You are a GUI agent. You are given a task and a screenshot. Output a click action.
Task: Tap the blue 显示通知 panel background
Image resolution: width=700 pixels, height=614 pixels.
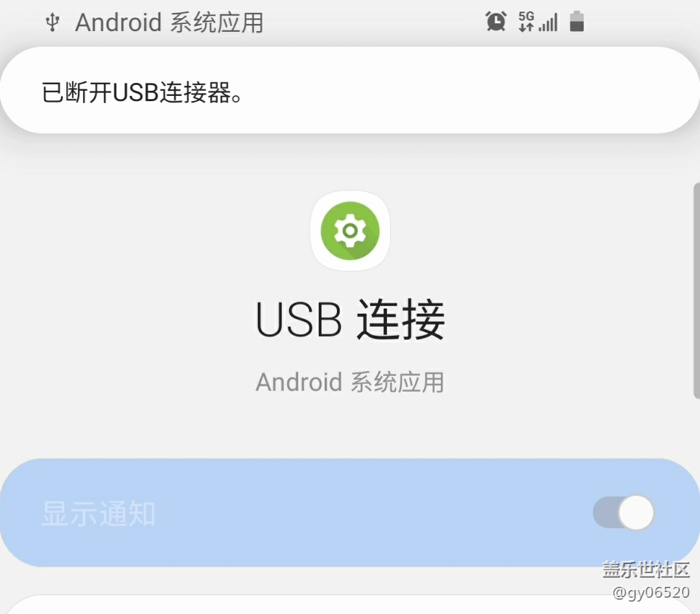(x=350, y=513)
